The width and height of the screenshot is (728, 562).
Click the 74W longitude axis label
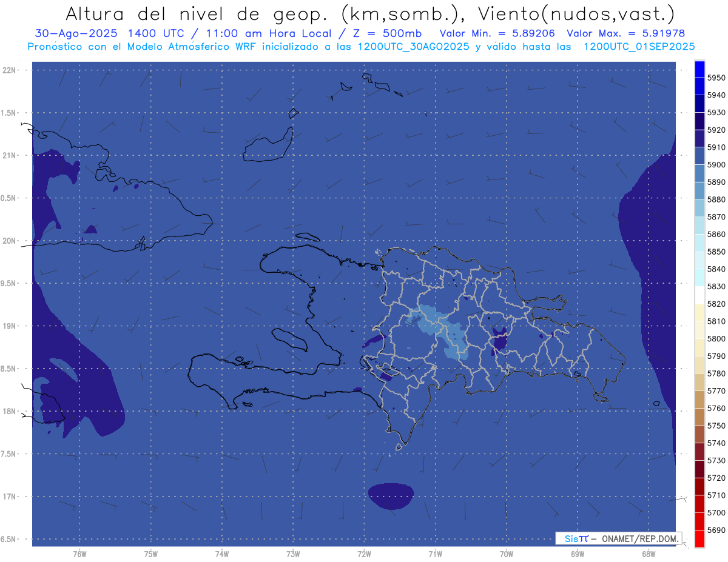click(222, 554)
